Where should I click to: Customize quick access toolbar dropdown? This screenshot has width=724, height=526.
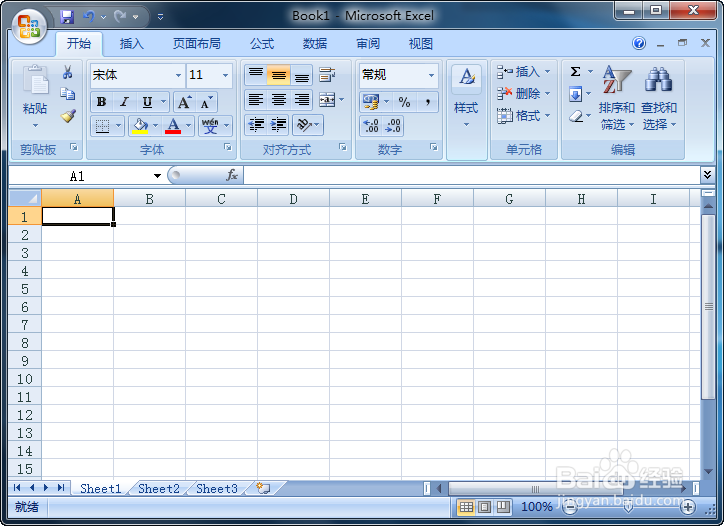click(x=160, y=17)
